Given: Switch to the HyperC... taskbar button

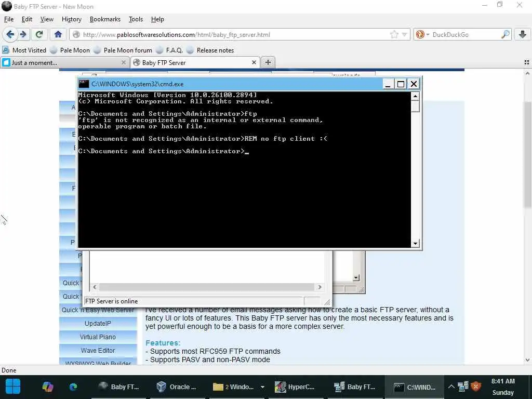Looking at the screenshot, I should click(295, 387).
